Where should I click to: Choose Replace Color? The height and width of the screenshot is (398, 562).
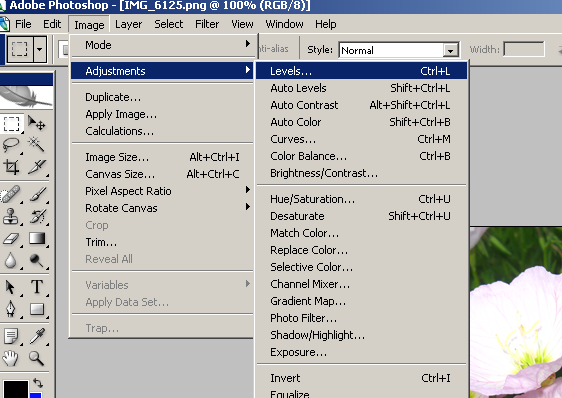(x=361, y=250)
